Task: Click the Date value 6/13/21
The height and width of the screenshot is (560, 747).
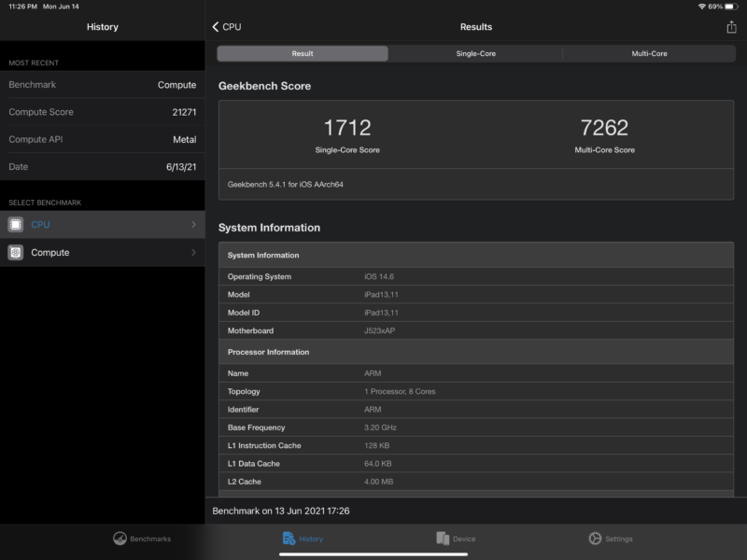Action: (x=181, y=167)
